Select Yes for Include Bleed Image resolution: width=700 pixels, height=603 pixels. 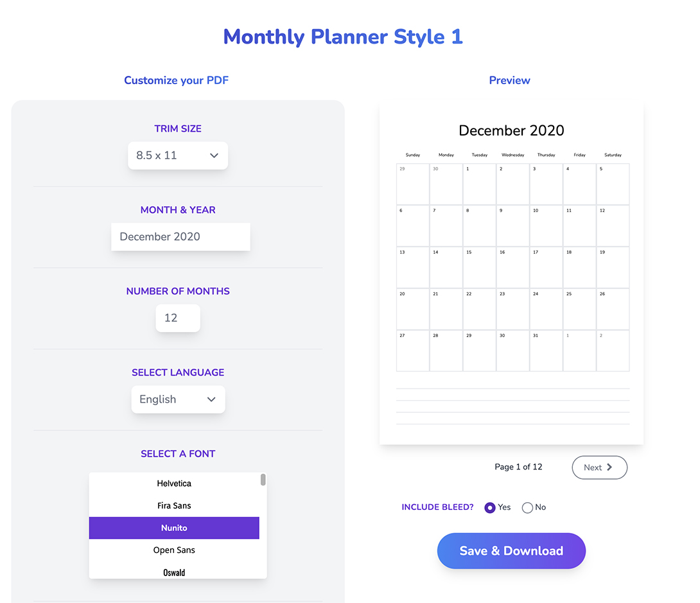point(490,507)
